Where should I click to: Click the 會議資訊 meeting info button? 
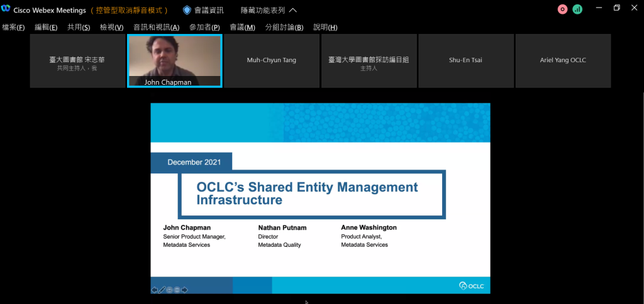(208, 10)
